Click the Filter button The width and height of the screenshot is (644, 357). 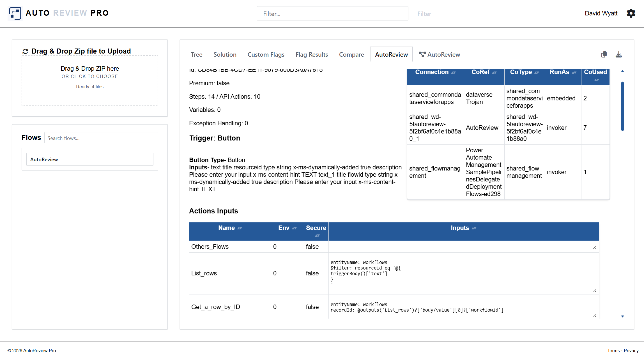coord(424,14)
